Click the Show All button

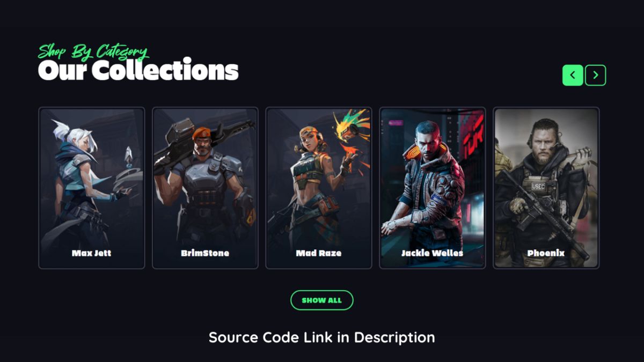pos(322,300)
